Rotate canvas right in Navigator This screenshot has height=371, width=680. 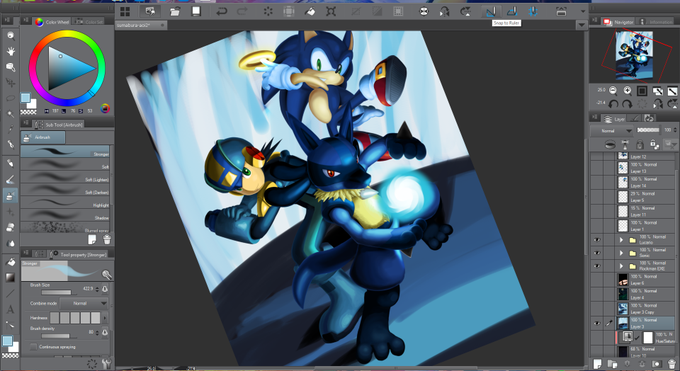(x=627, y=104)
